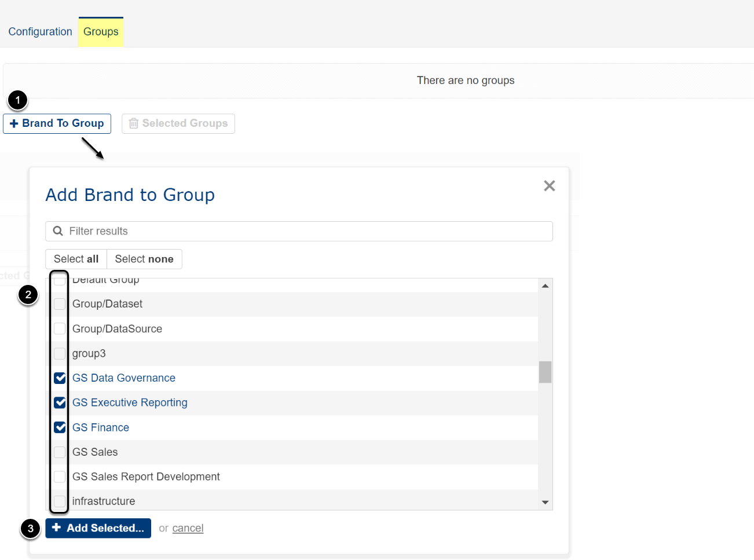
Task: Close the Add Brand to Group dialog
Action: 549,186
